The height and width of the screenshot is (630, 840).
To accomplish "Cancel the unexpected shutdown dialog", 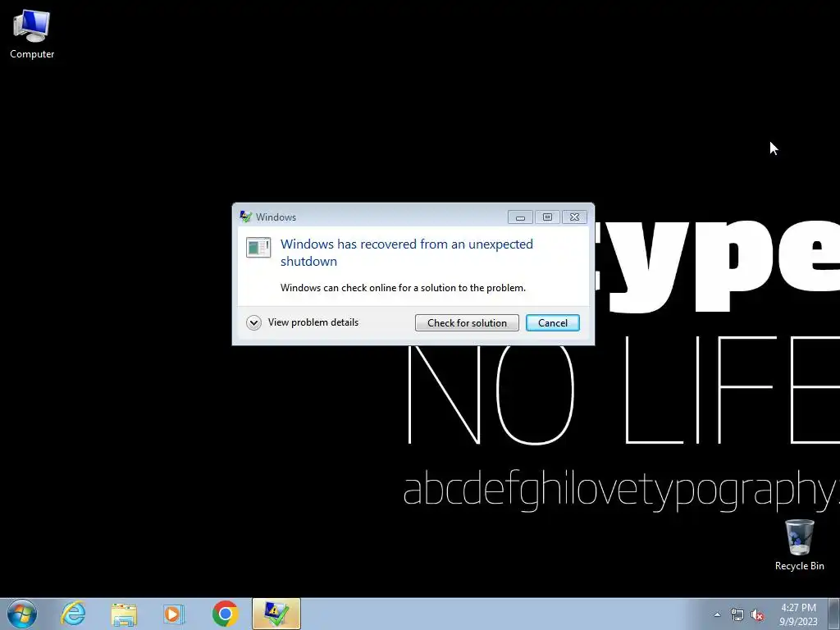I will point(552,322).
